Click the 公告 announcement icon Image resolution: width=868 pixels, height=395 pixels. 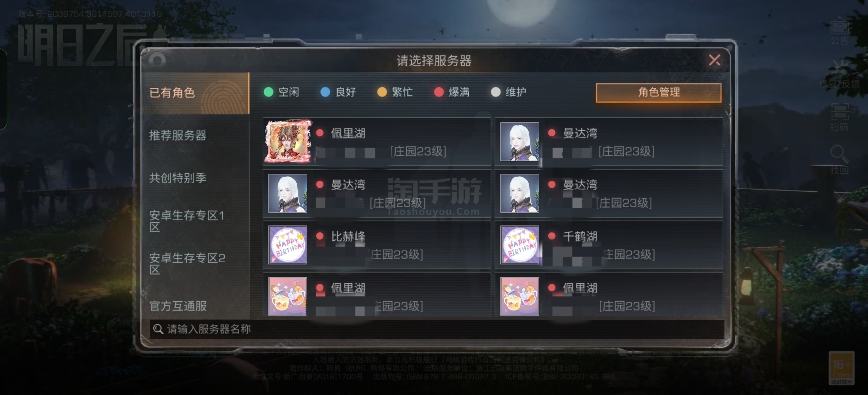[x=840, y=31]
